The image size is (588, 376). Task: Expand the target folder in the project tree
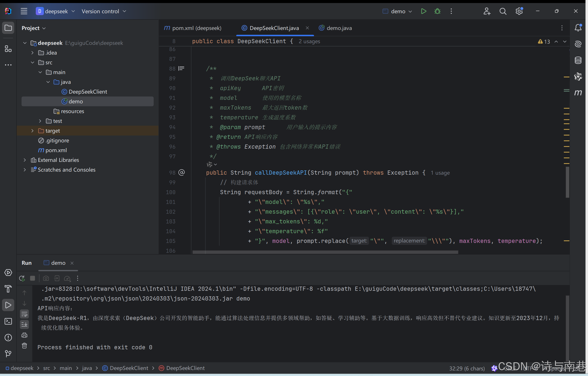point(33,131)
